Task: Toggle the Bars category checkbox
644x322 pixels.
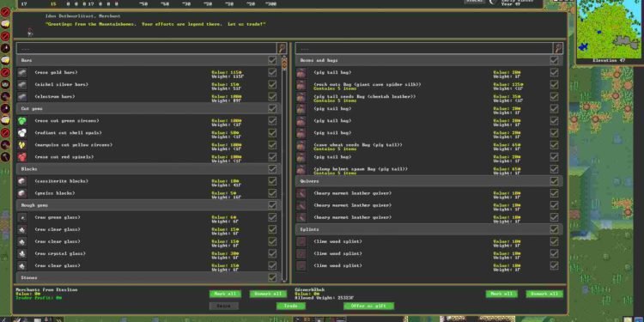Action: pos(272,60)
